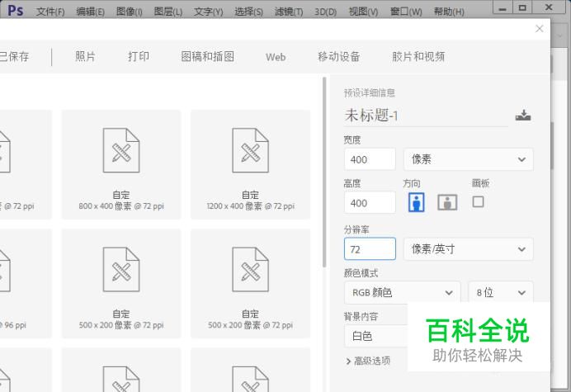Open the 图像(I) menu

[x=129, y=12]
